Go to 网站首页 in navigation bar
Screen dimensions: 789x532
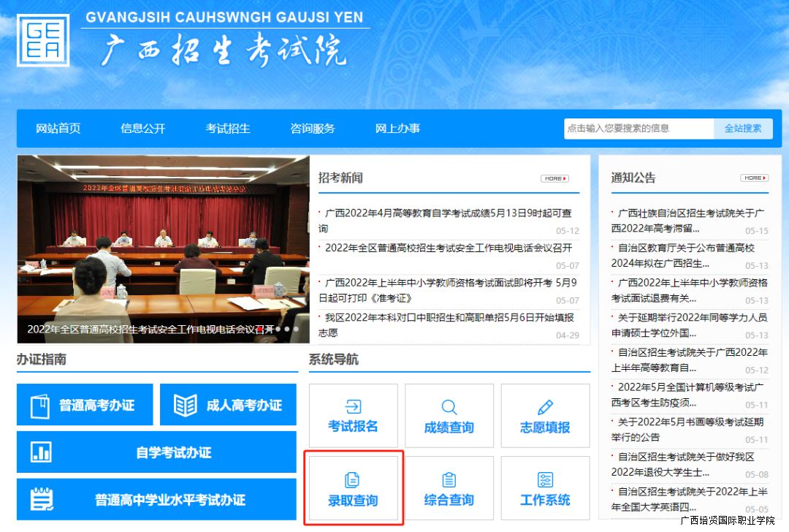pyautogui.click(x=58, y=129)
